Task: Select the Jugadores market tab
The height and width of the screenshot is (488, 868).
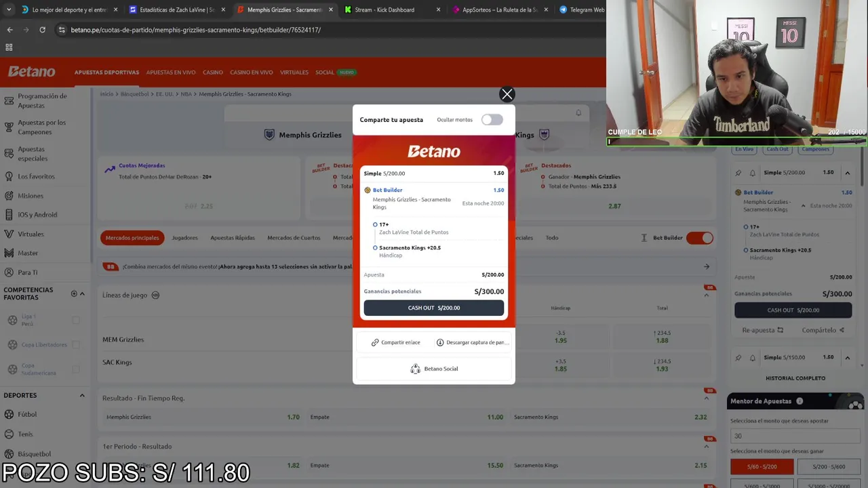Action: 184,238
